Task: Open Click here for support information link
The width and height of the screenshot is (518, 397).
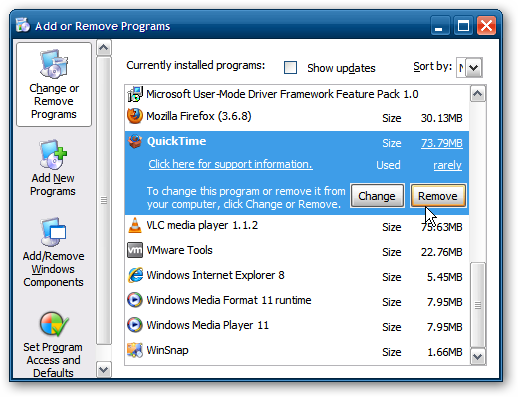Action: pyautogui.click(x=230, y=164)
